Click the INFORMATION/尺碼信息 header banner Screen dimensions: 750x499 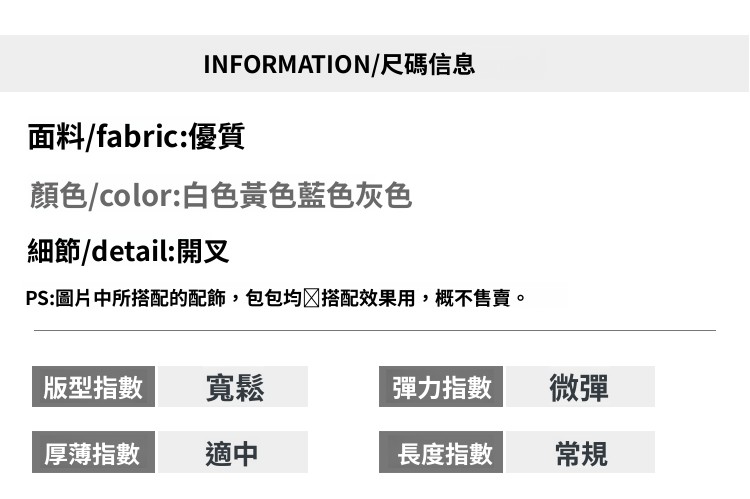339,65
